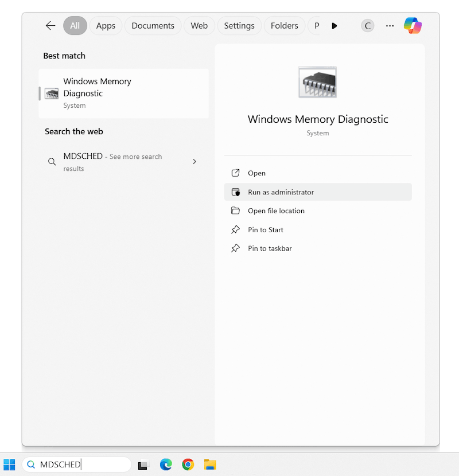Screen dimensions: 459x476
Task: Open the three-dot options menu
Action: (390, 26)
